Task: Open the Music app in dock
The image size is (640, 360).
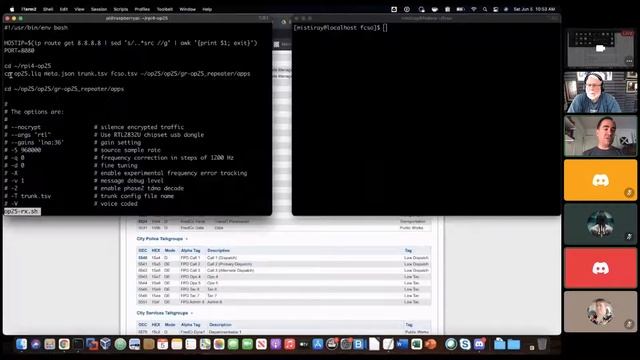Action: pyautogui.click(x=289, y=344)
